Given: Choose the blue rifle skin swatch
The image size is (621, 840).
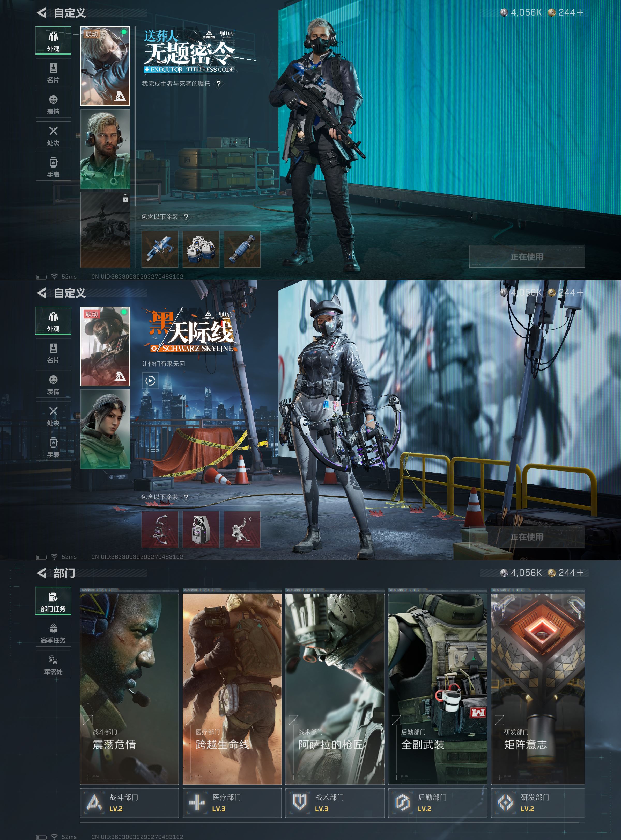Looking at the screenshot, I should pyautogui.click(x=160, y=249).
